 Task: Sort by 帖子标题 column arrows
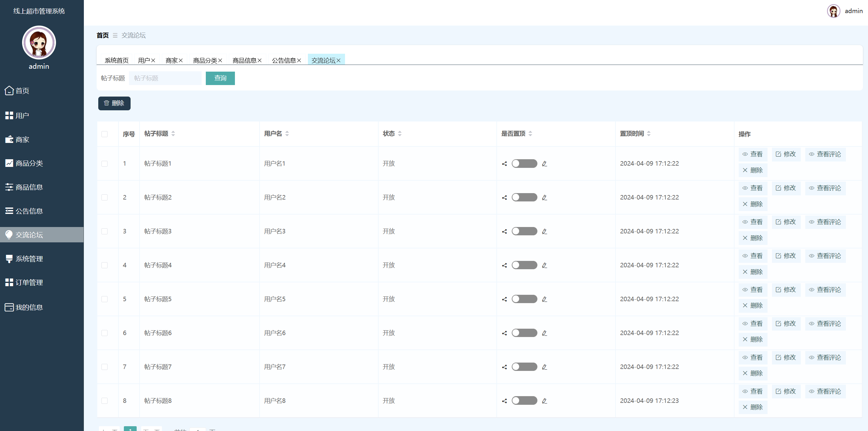pos(173,134)
